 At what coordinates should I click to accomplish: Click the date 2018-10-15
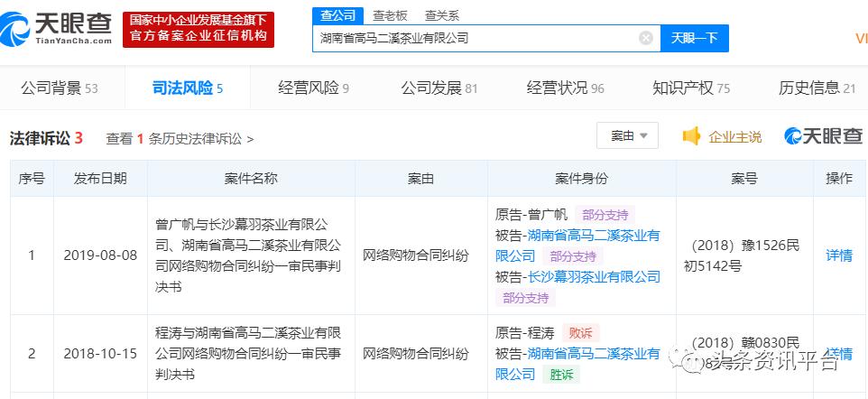100,354
